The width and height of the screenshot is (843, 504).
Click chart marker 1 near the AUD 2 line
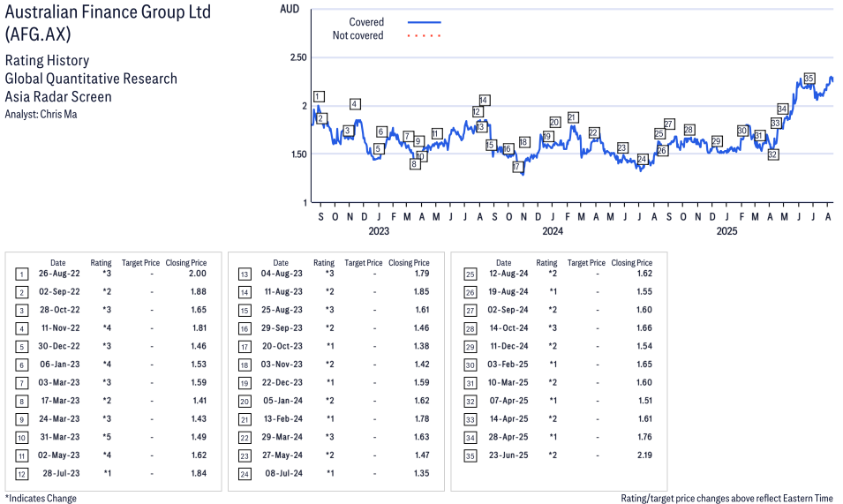click(x=319, y=97)
